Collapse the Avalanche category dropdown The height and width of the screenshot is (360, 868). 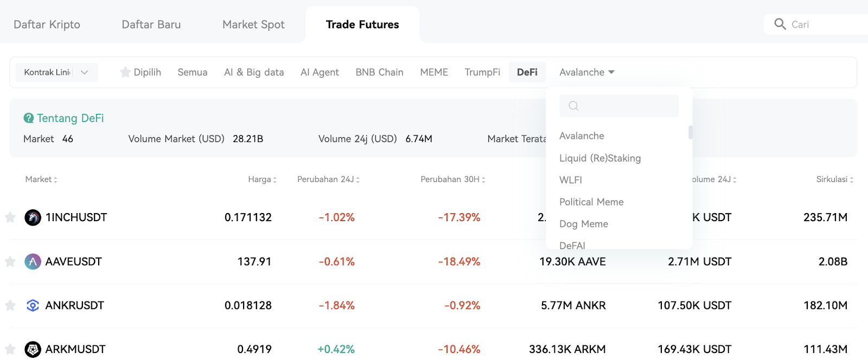tap(587, 72)
